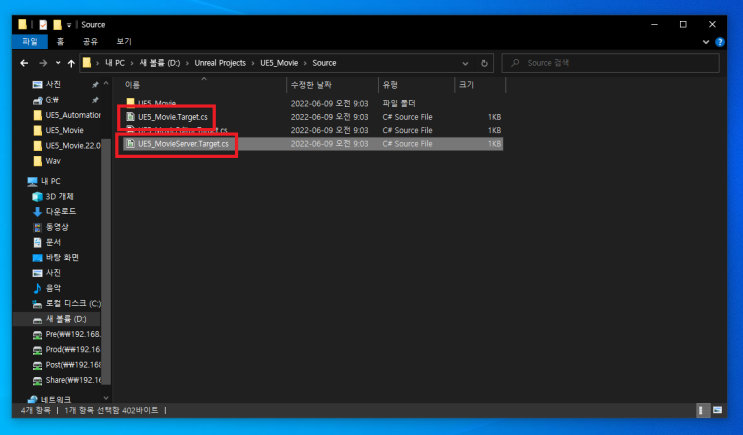Click UE5_Movie breadcrumb segment

point(279,63)
